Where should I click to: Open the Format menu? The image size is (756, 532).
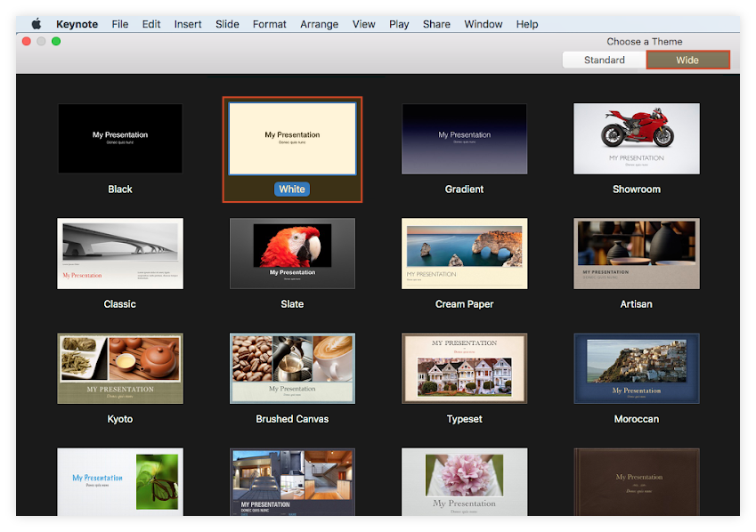coord(269,24)
